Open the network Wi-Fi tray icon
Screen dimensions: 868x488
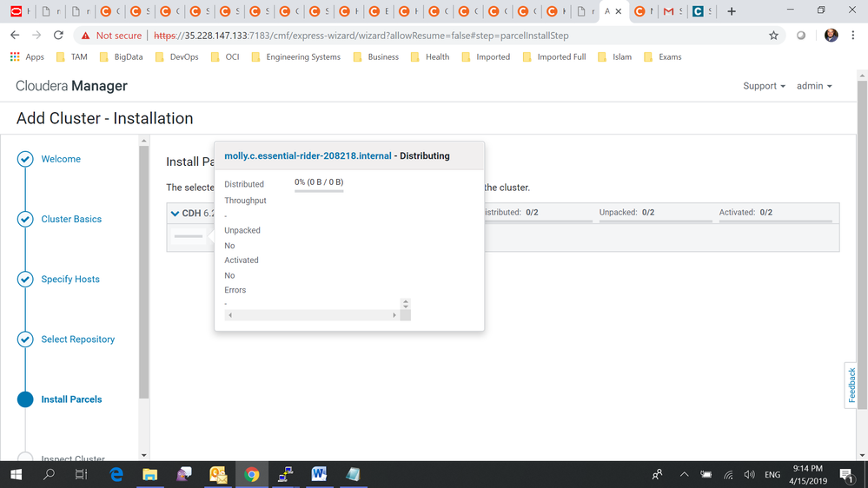(728, 475)
